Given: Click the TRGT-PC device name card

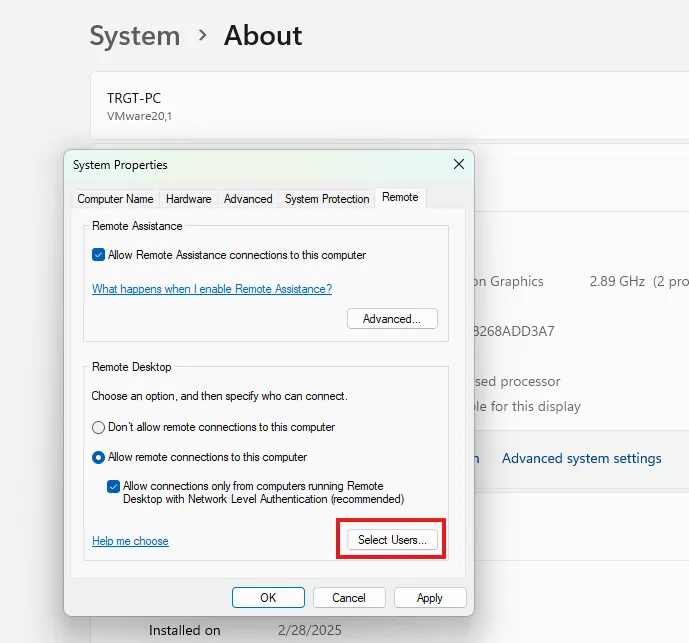Looking at the screenshot, I should point(390,106).
